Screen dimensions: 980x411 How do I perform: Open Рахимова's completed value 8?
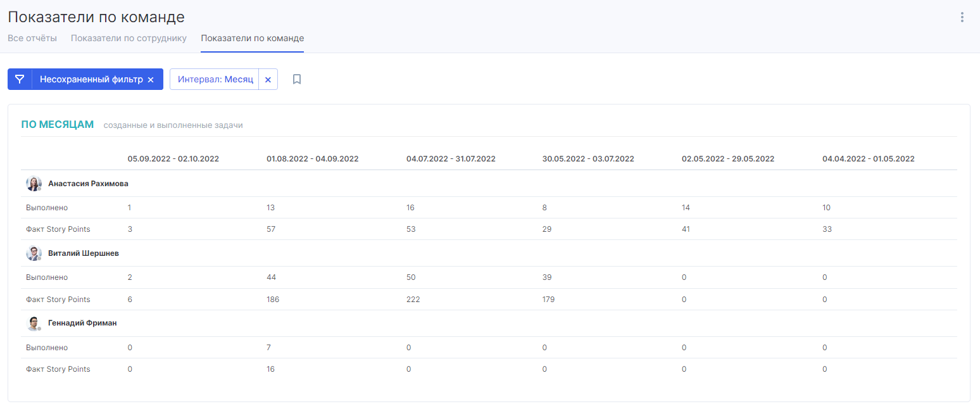coord(544,208)
